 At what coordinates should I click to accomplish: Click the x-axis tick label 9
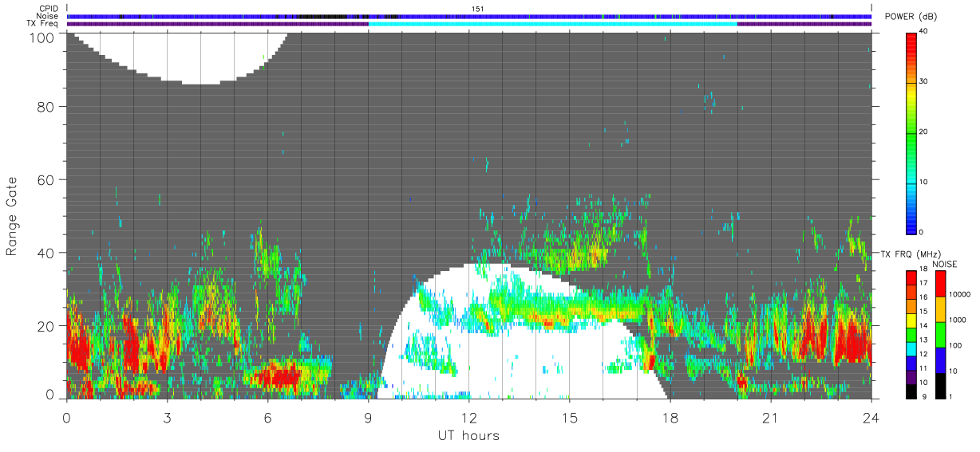[368, 417]
